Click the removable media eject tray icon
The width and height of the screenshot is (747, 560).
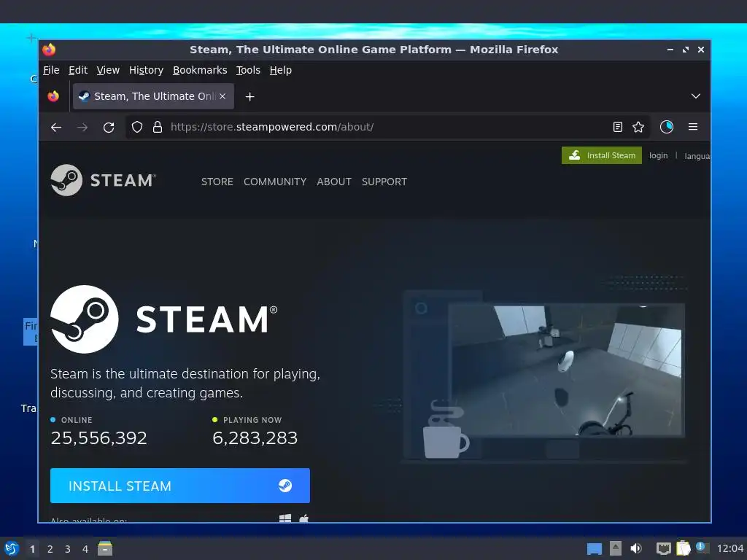point(616,548)
